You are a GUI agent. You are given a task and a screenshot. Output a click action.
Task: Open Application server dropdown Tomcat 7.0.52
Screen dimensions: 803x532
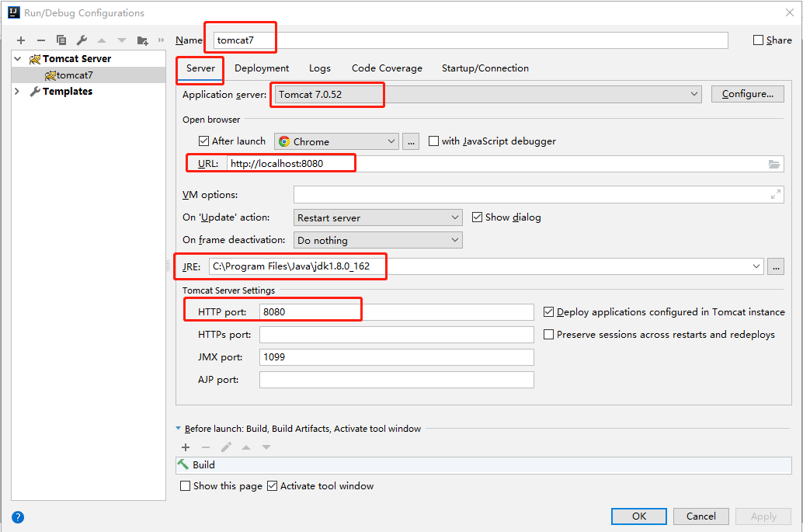pyautogui.click(x=488, y=94)
